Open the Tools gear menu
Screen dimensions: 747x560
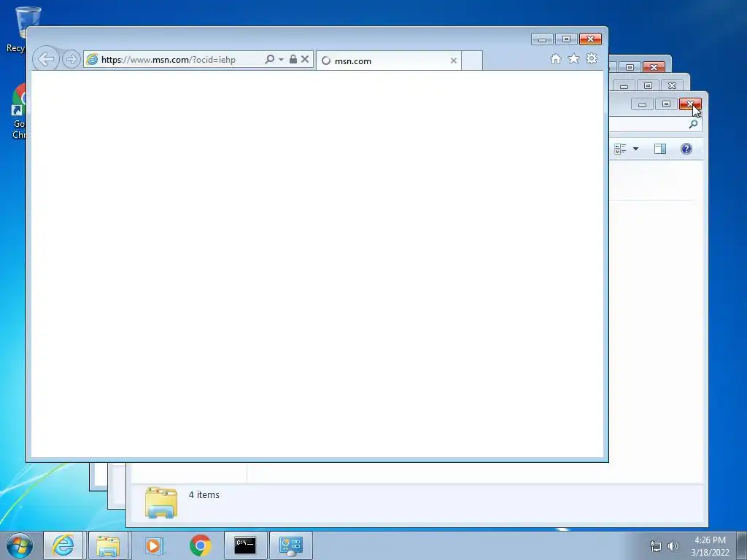coord(592,58)
